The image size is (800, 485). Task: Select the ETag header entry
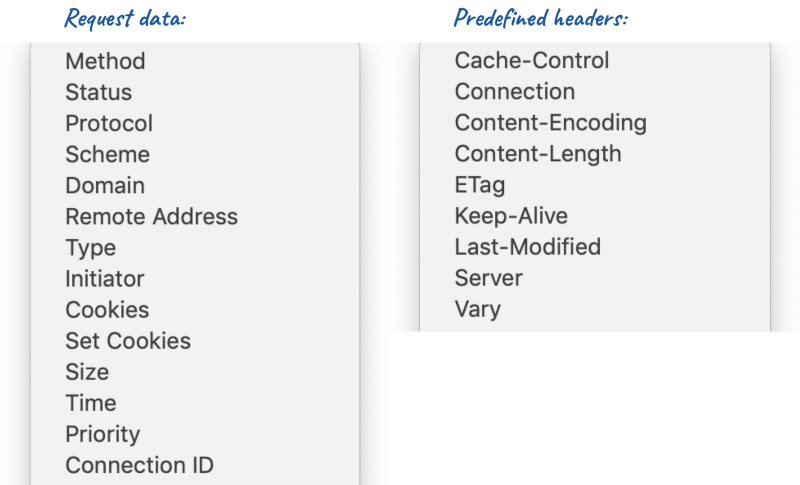coord(595,185)
